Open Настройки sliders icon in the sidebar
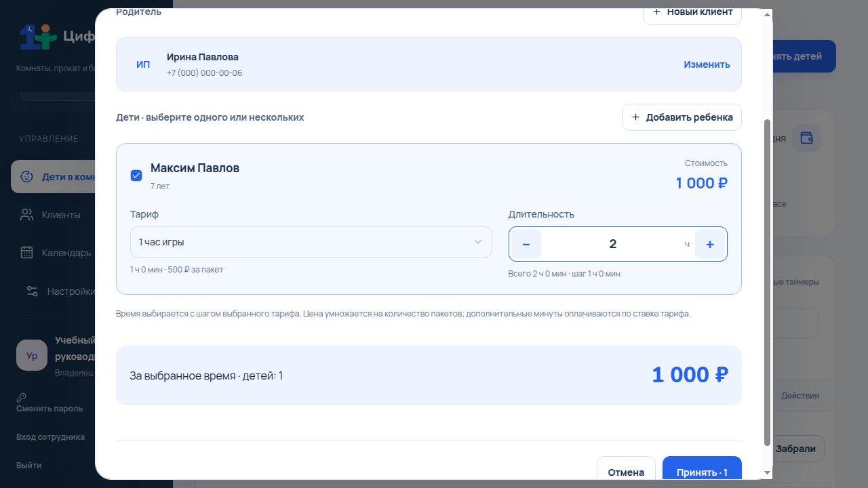 coord(32,291)
